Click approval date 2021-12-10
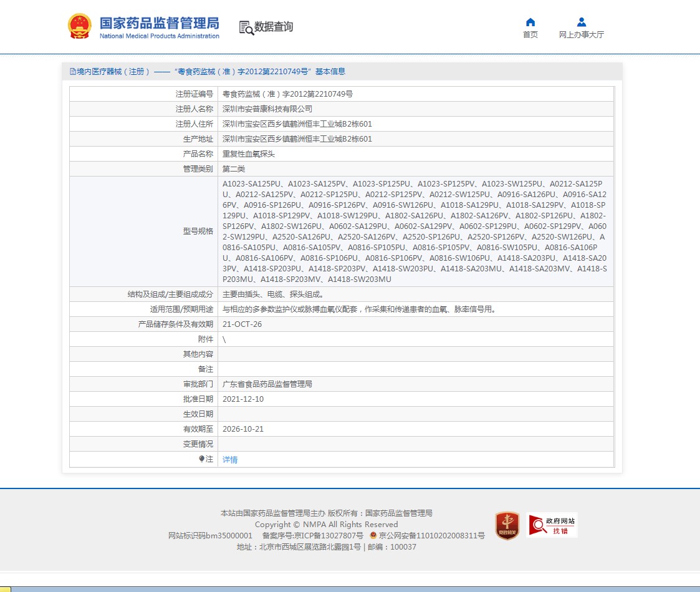The image size is (700, 592). point(243,399)
